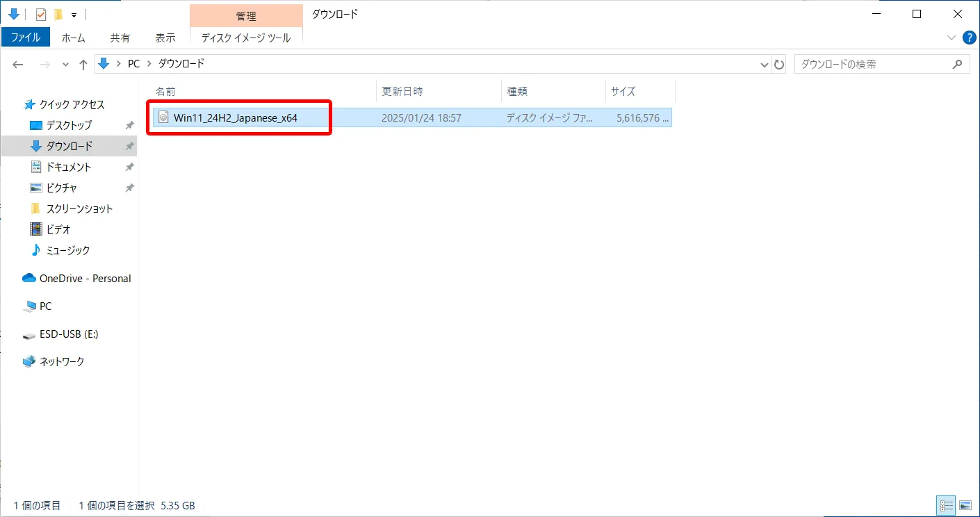980x517 pixels.
Task: Select ネットワーク in the navigation pane
Action: point(62,362)
